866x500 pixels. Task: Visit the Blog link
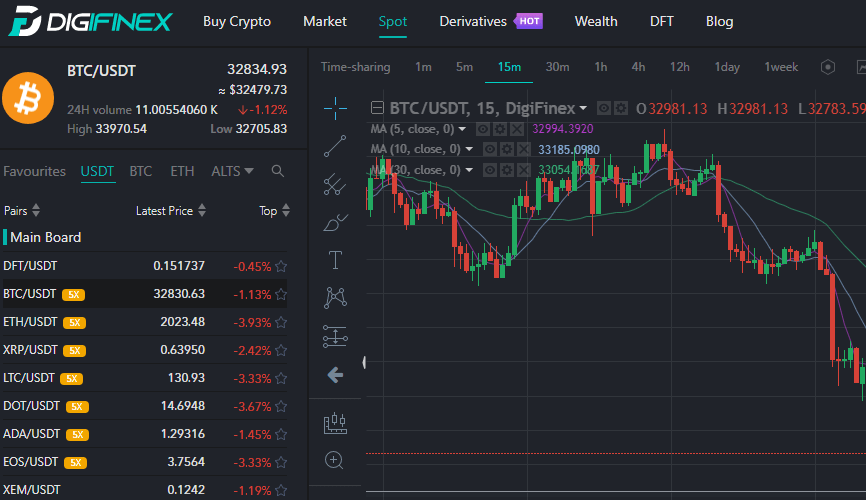[x=720, y=22]
